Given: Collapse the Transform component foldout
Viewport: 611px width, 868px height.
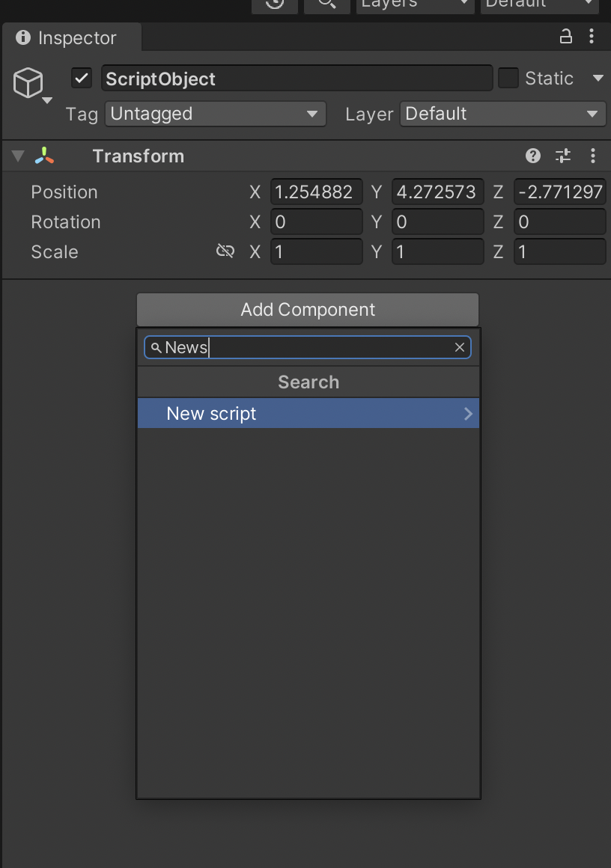Looking at the screenshot, I should click(18, 156).
